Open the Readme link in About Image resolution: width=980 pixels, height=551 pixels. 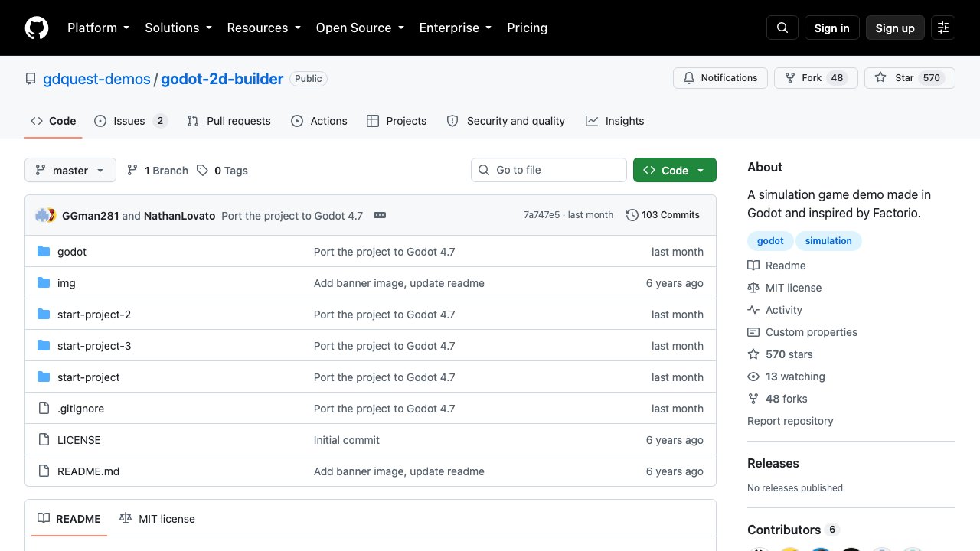tap(776, 266)
